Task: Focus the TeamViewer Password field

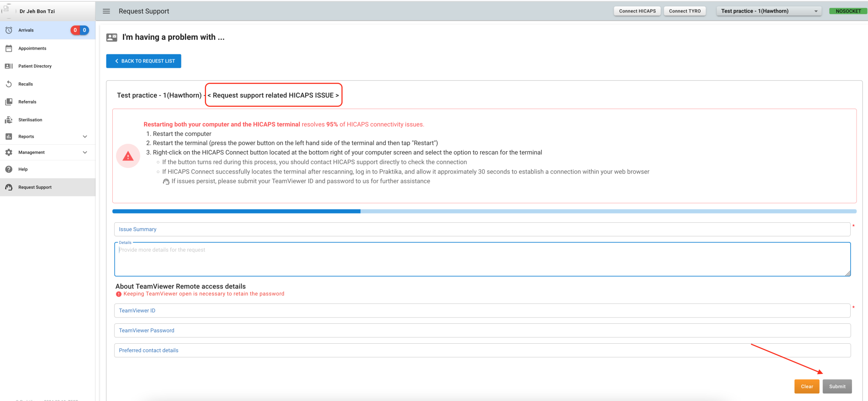Action: tap(482, 331)
